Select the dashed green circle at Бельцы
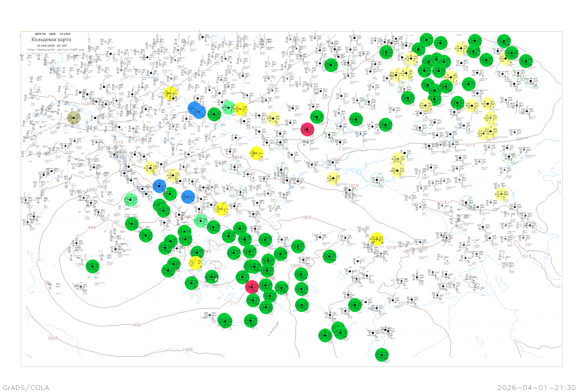 [281, 142]
